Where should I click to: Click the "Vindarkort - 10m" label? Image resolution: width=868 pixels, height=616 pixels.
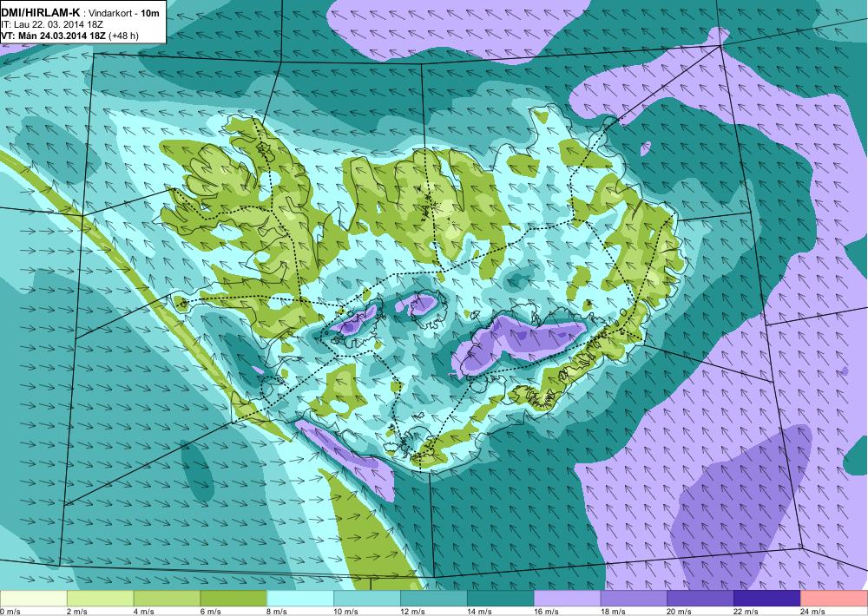click(x=124, y=13)
